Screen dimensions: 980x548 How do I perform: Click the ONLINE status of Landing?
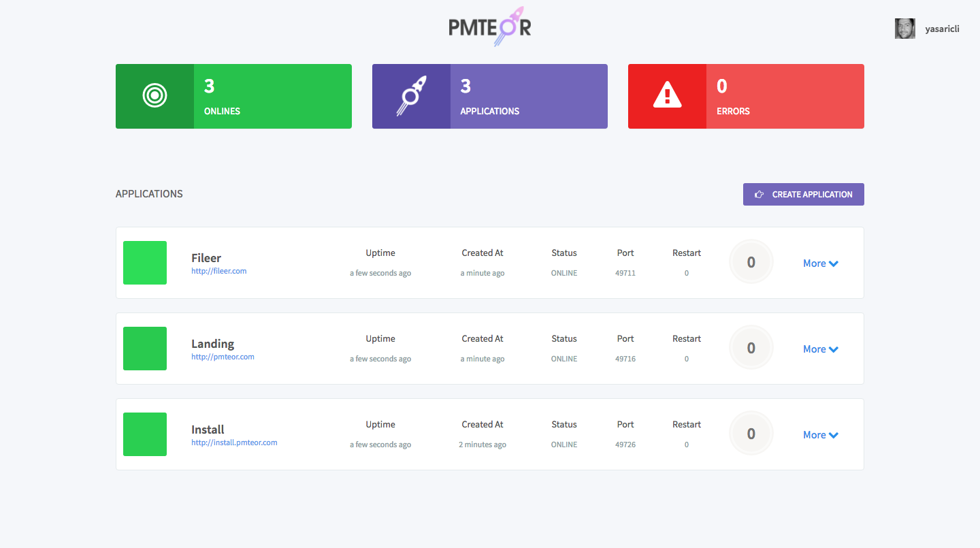point(564,359)
